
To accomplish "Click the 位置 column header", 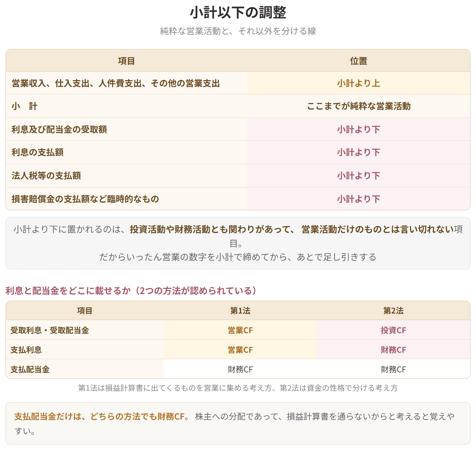I will (359, 61).
